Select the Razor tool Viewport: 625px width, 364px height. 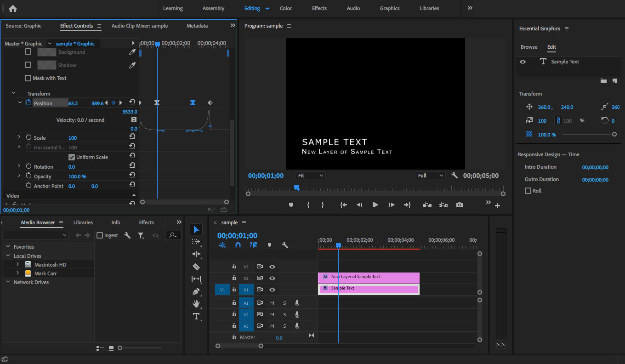196,266
